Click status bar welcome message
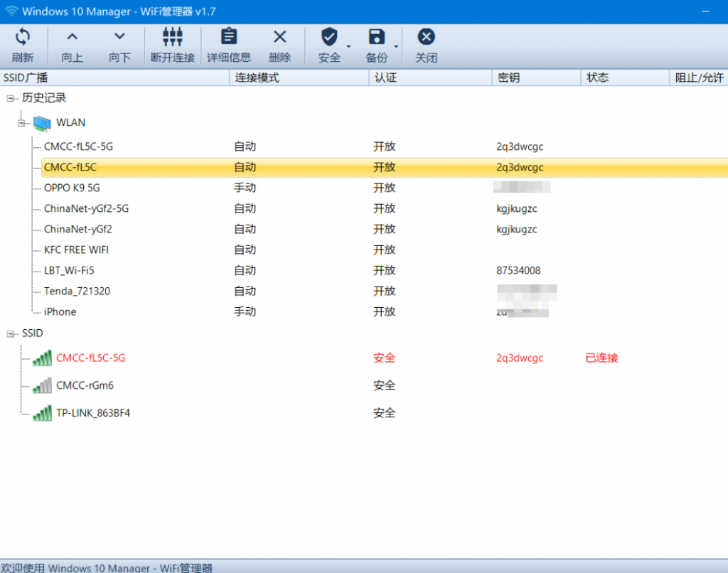 [x=107, y=567]
